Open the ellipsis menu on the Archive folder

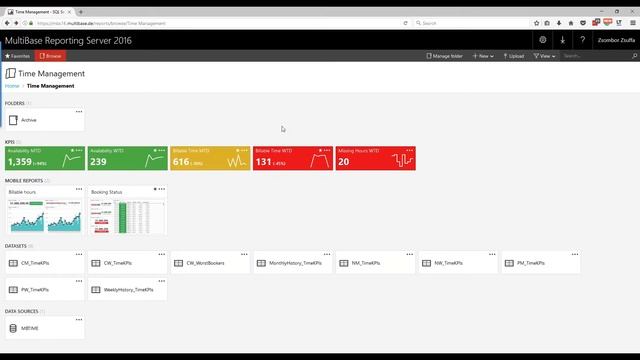coord(79,111)
